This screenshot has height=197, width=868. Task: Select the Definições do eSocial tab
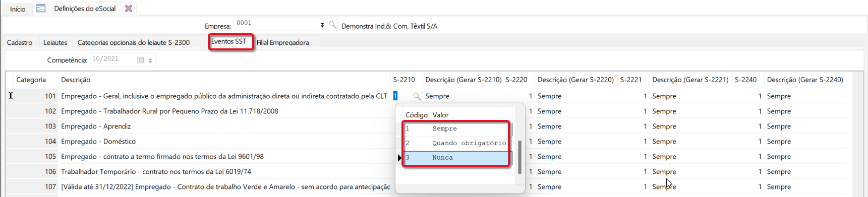coord(85,9)
